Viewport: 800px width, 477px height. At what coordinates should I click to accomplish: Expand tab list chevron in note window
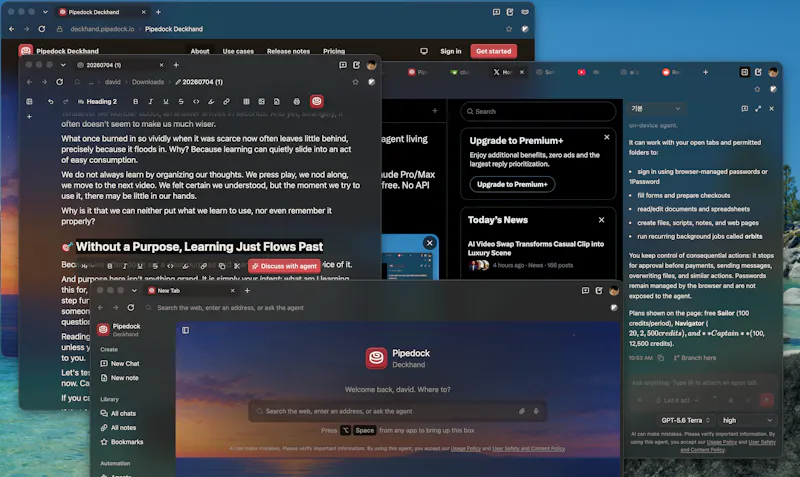pyautogui.click(x=63, y=65)
